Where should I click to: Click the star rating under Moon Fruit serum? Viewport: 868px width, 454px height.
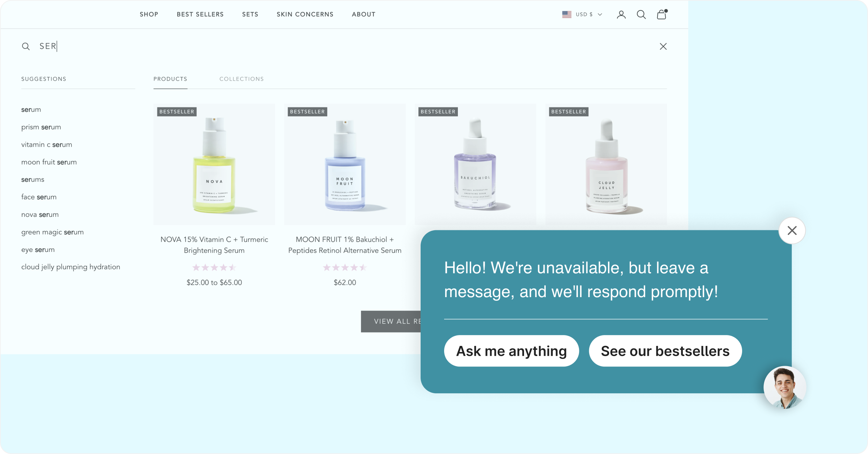tap(344, 267)
